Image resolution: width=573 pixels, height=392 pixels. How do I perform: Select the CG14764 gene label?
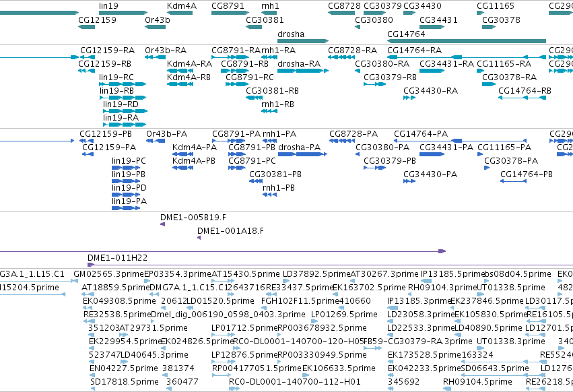coord(407,34)
